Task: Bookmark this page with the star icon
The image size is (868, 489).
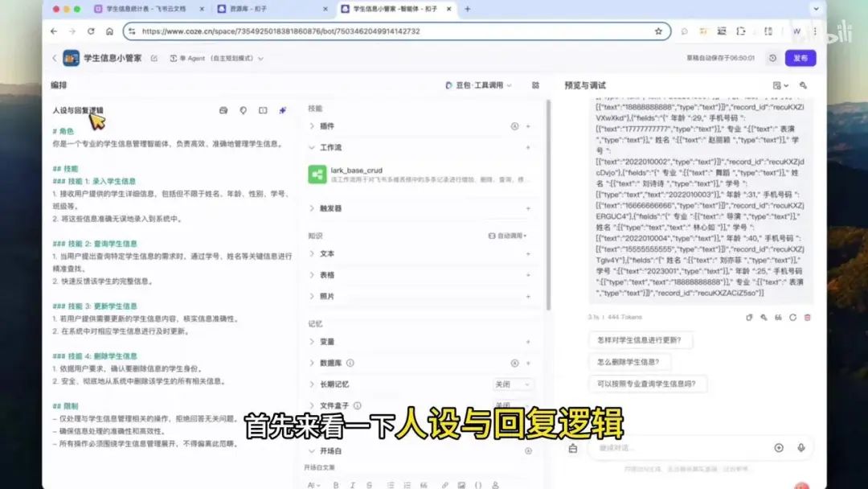Action: (x=658, y=31)
